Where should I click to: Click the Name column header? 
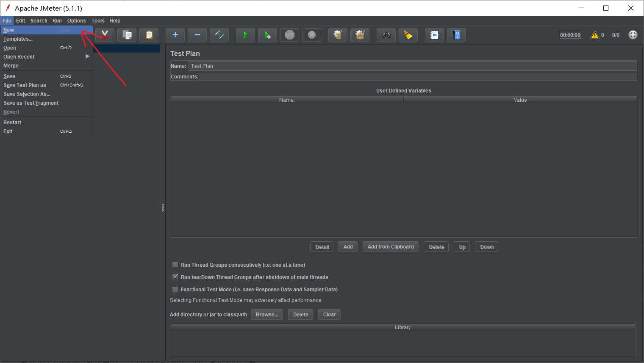tap(287, 100)
